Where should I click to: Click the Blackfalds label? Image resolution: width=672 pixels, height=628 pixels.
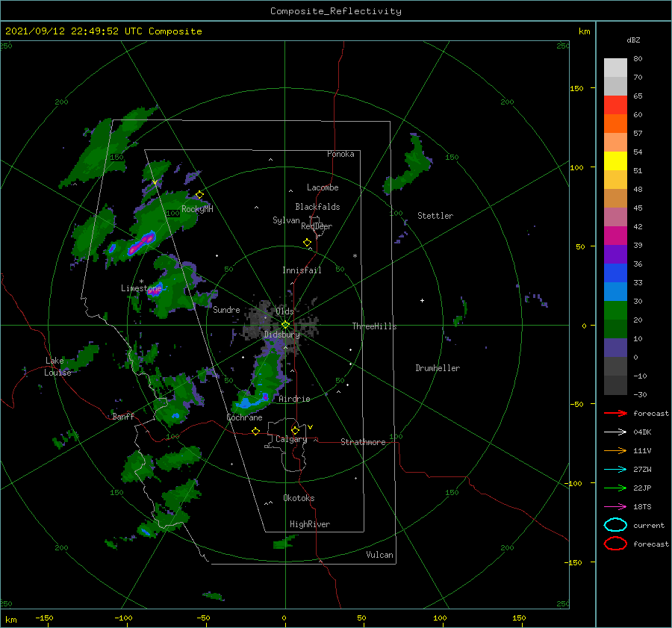(317, 207)
